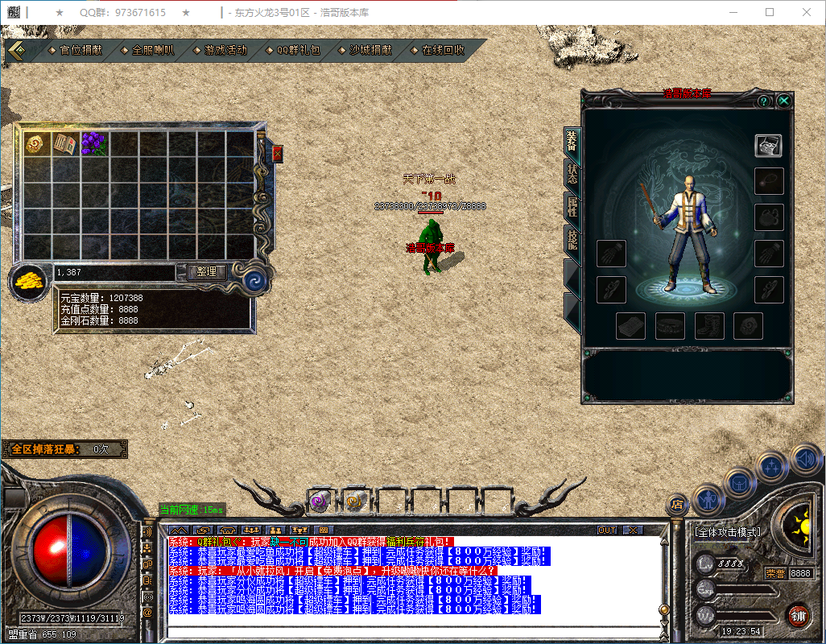
Task: Open the red 铺 stall button
Action: click(x=799, y=616)
